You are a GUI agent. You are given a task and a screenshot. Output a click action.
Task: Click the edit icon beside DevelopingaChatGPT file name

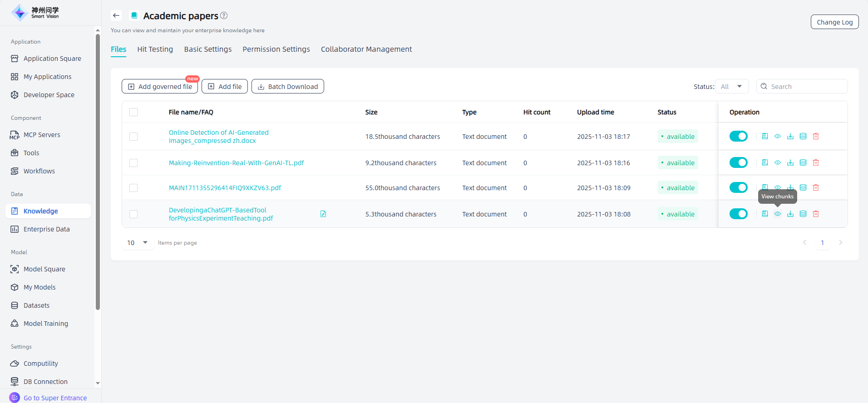[323, 214]
